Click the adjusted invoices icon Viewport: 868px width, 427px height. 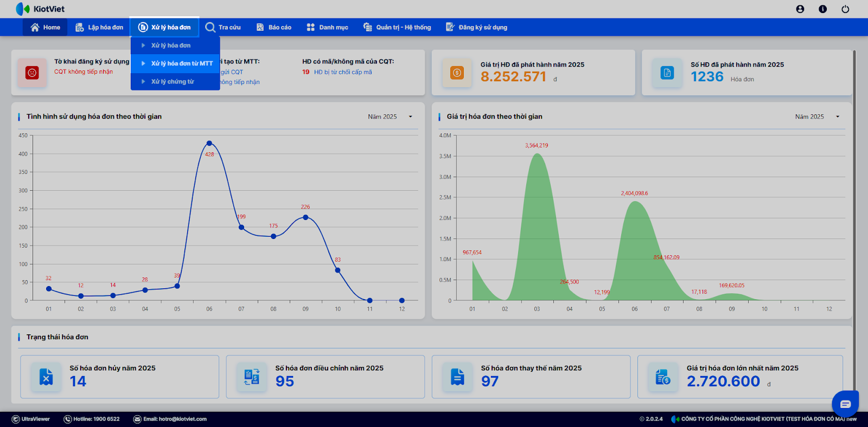[x=252, y=377]
